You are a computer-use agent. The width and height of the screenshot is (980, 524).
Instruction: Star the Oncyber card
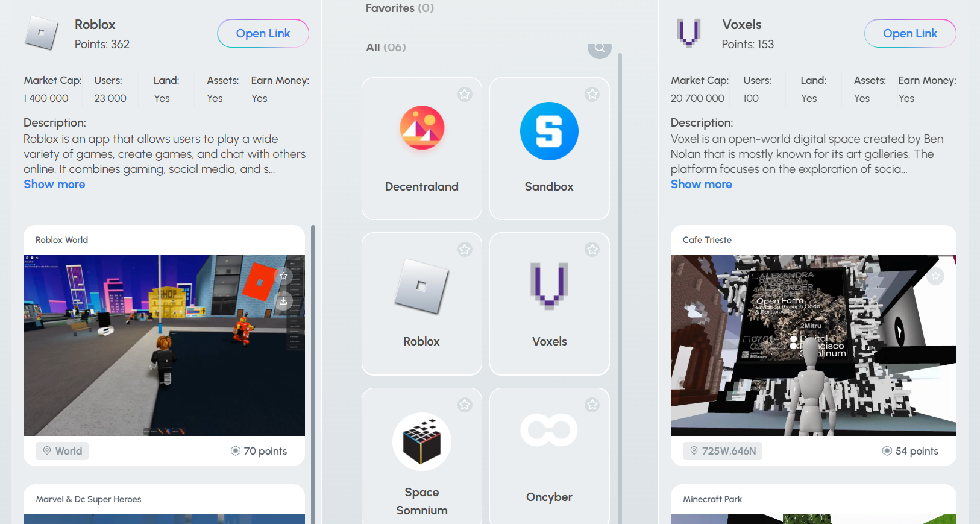[592, 405]
